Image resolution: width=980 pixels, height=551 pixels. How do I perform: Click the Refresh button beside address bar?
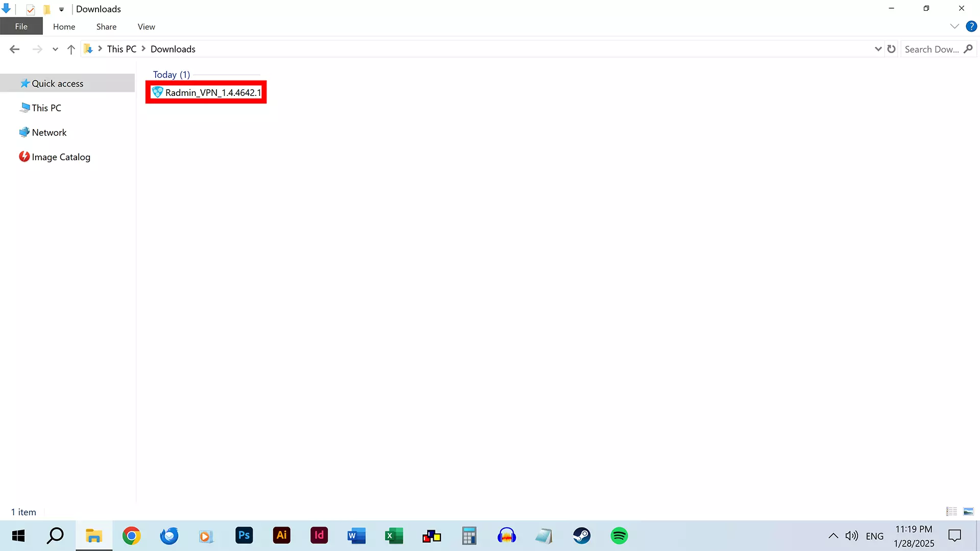click(891, 49)
